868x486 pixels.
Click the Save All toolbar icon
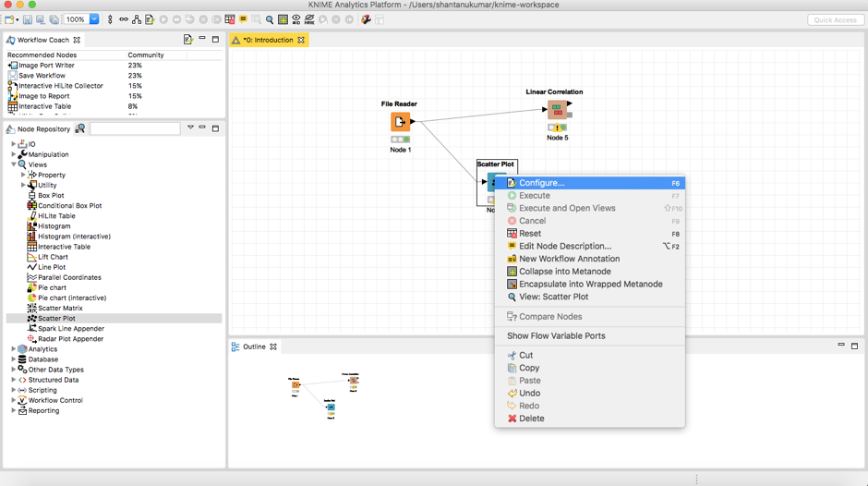point(54,19)
